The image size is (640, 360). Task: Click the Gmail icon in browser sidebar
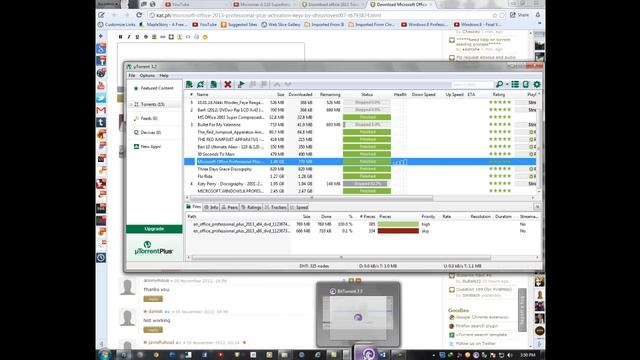coord(101,110)
